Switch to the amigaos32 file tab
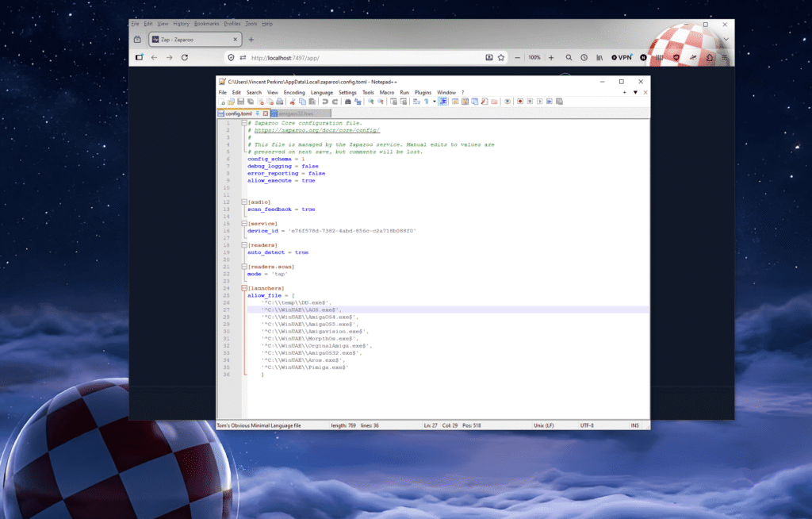 (300, 113)
